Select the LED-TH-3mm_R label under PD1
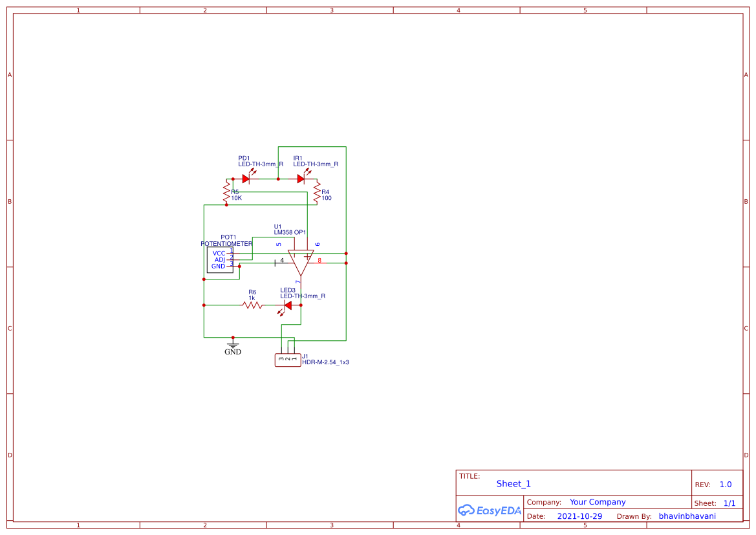This screenshot has width=756, height=535. 261,164
